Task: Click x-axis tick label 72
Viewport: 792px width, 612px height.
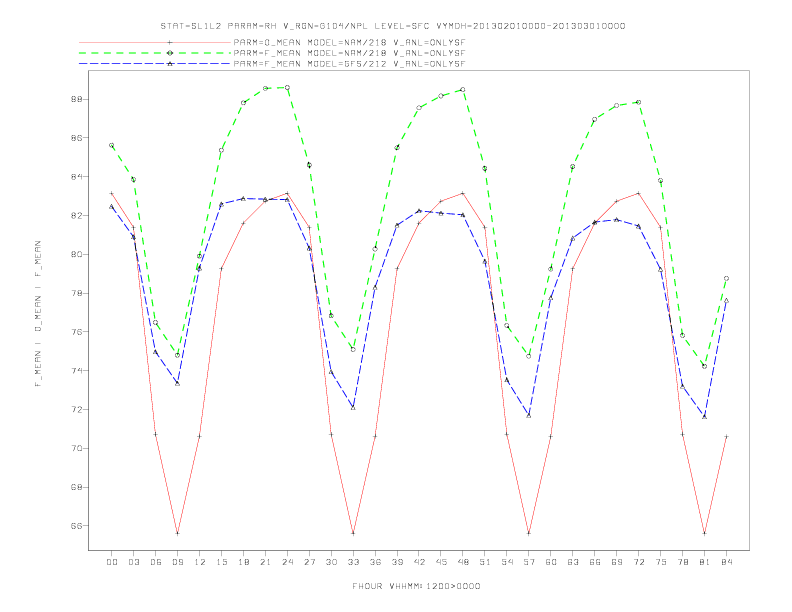Action: coord(639,562)
